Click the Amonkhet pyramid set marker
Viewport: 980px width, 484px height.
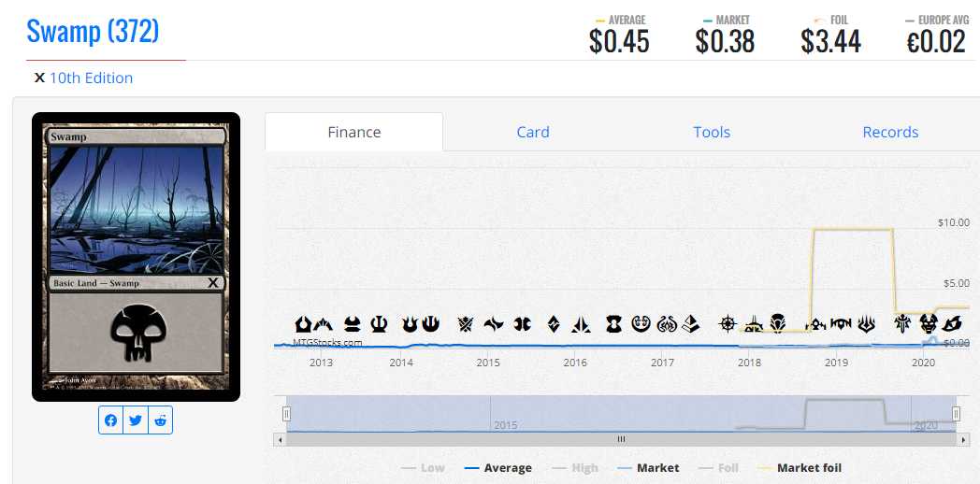691,324
